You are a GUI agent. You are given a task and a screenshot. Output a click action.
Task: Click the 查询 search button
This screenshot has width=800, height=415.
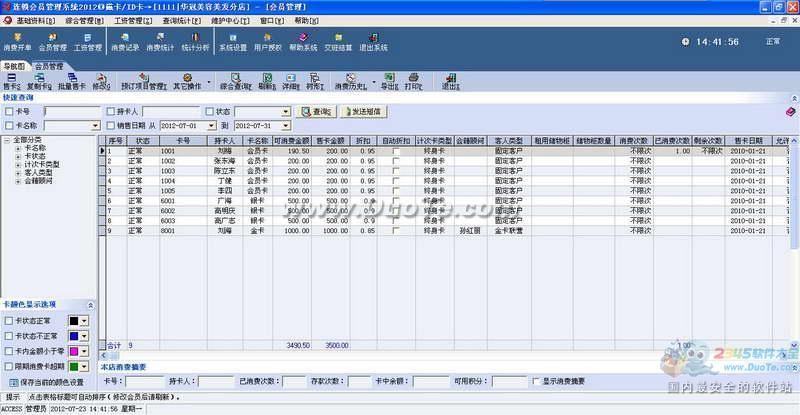pyautogui.click(x=317, y=111)
